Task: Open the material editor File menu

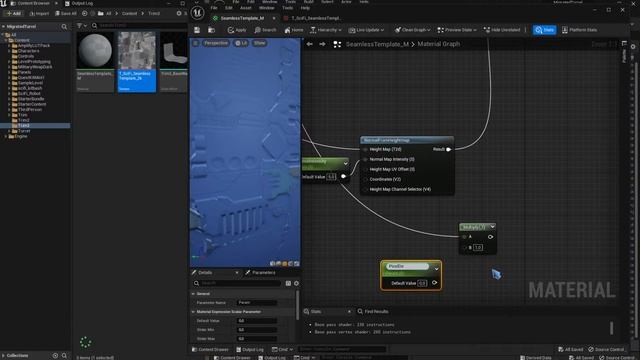Action: click(x=214, y=8)
